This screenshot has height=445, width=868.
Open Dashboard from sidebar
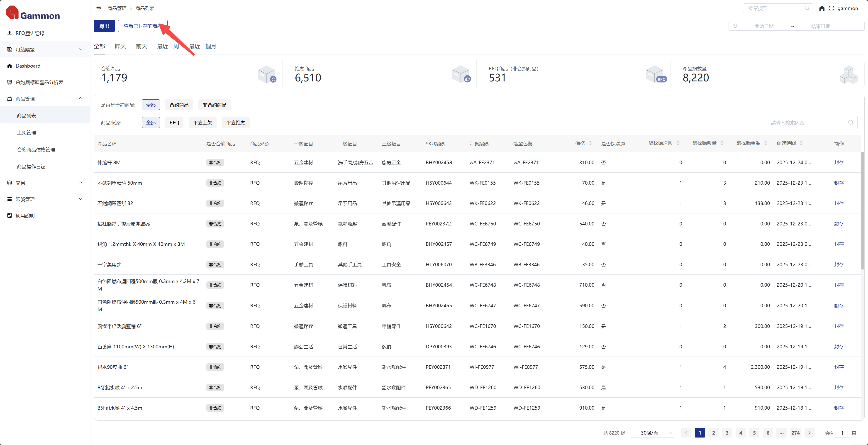click(x=28, y=66)
